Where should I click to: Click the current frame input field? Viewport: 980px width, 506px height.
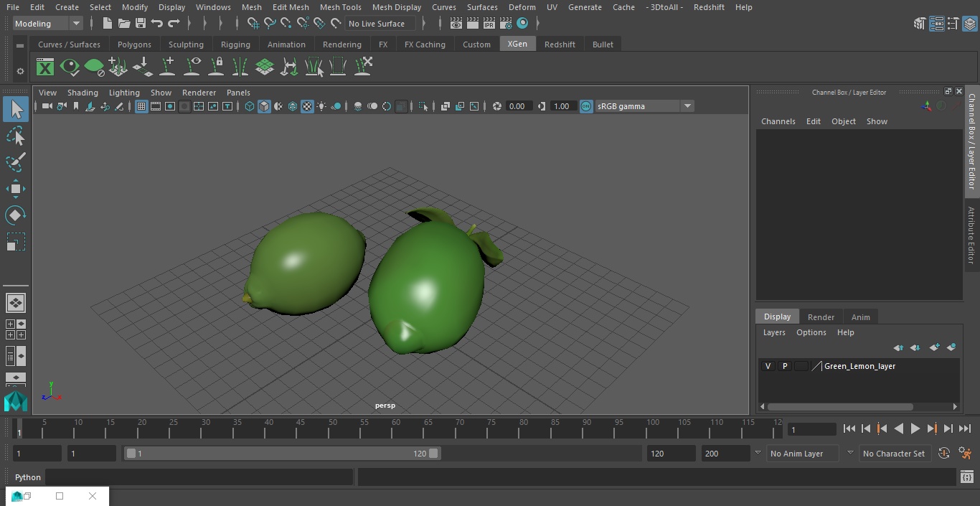click(x=812, y=429)
